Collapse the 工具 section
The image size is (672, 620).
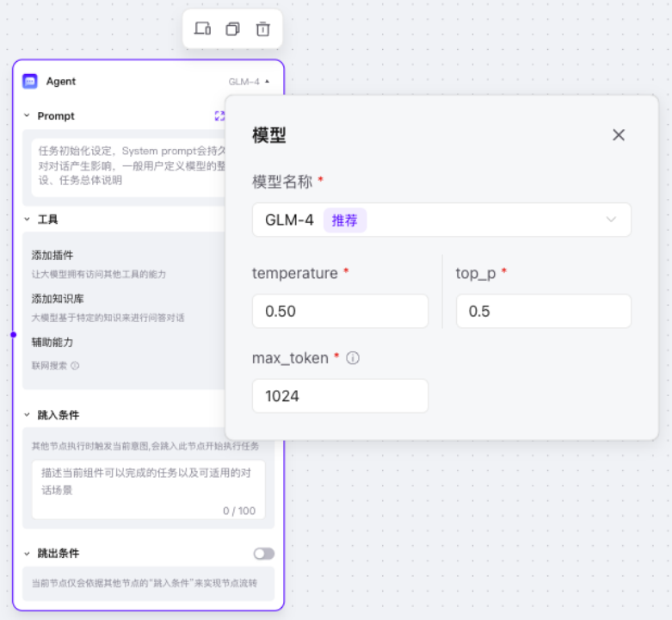point(27,219)
